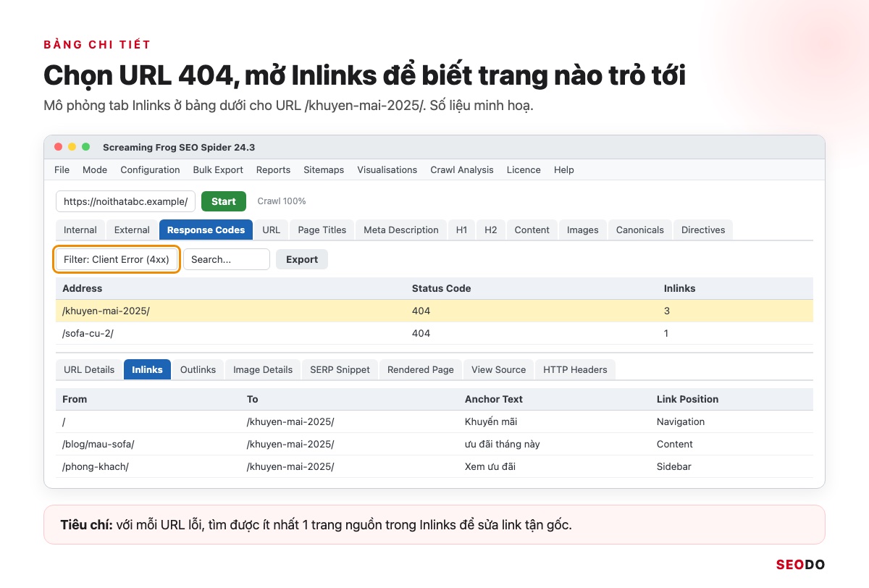869x588 pixels.
Task: Click the anchor text Khuyến mãi
Action: (x=491, y=421)
